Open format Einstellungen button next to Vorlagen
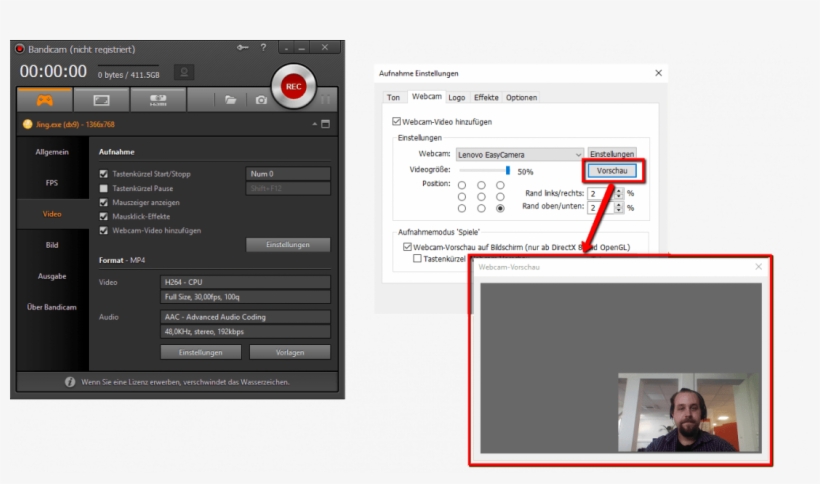 pos(201,352)
